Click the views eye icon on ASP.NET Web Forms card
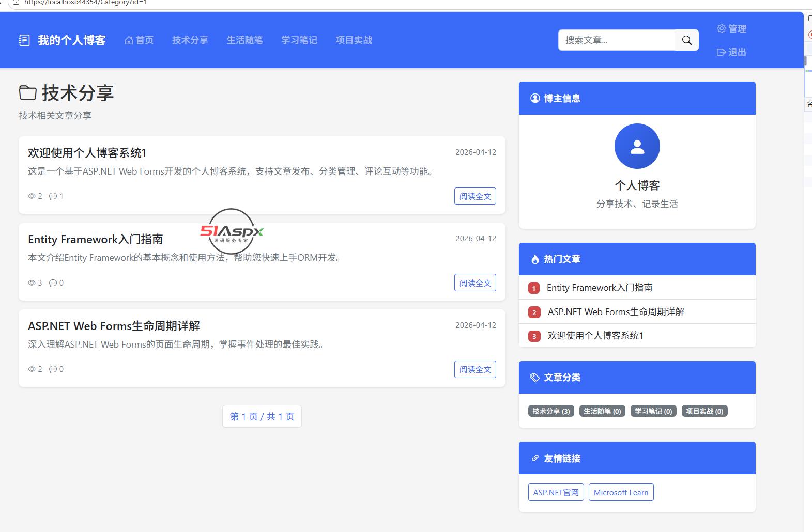This screenshot has height=532, width=812. click(32, 369)
